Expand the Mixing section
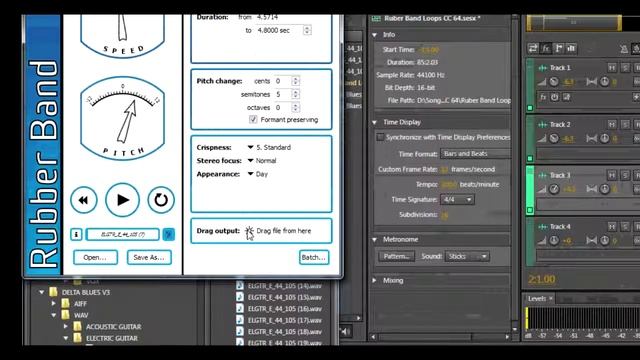The image size is (640, 360). click(374, 281)
